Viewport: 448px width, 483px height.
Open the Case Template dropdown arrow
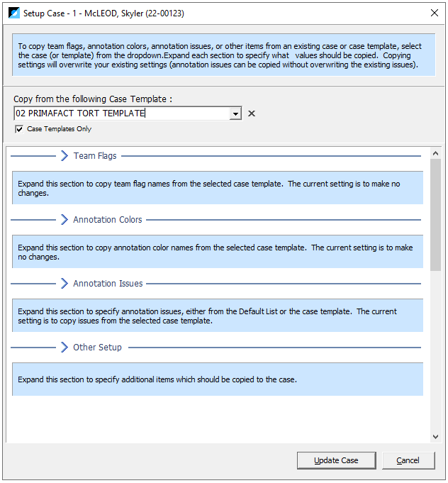tap(235, 113)
